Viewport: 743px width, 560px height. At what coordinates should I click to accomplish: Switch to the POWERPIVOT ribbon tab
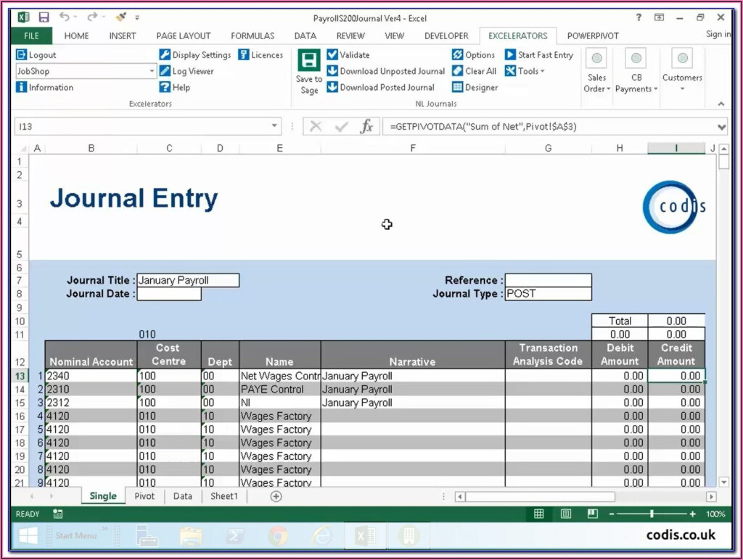593,36
